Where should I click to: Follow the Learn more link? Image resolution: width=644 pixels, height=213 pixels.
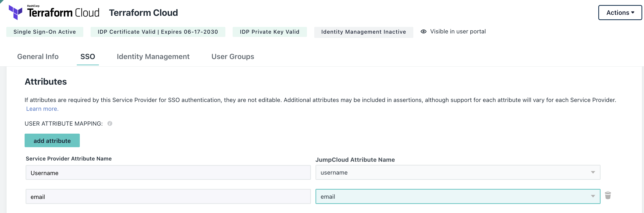coord(42,109)
